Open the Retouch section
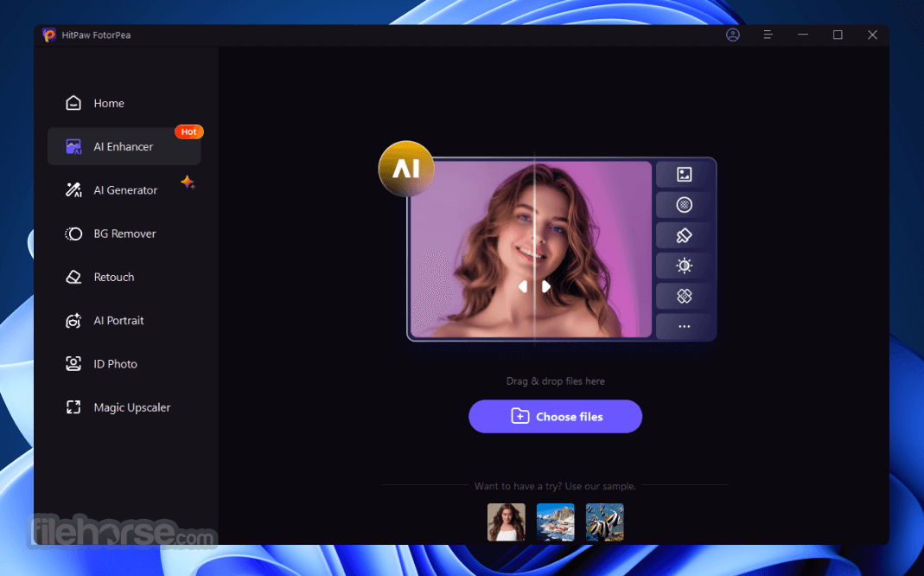924x576 pixels. pyautogui.click(x=124, y=277)
